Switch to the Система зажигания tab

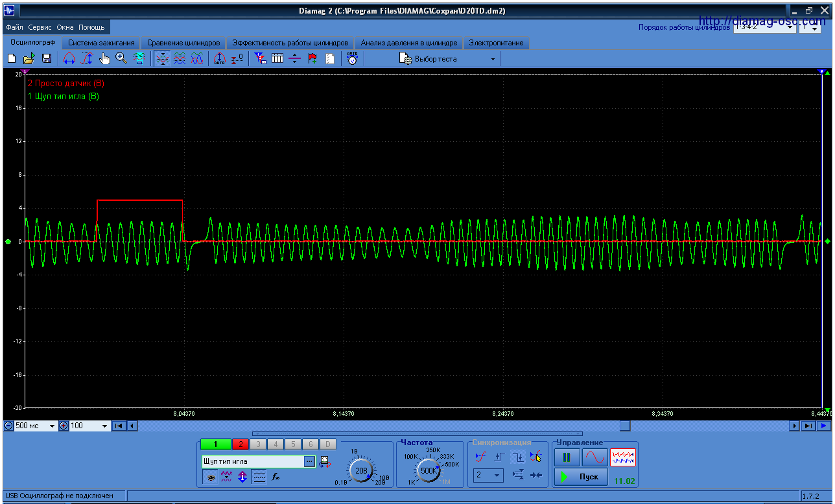click(x=101, y=43)
